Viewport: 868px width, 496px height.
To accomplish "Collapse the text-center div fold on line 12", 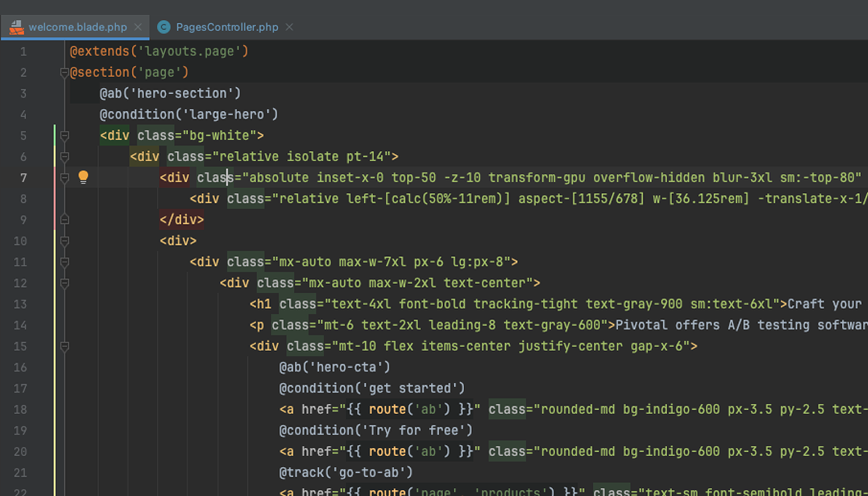I will [x=65, y=283].
